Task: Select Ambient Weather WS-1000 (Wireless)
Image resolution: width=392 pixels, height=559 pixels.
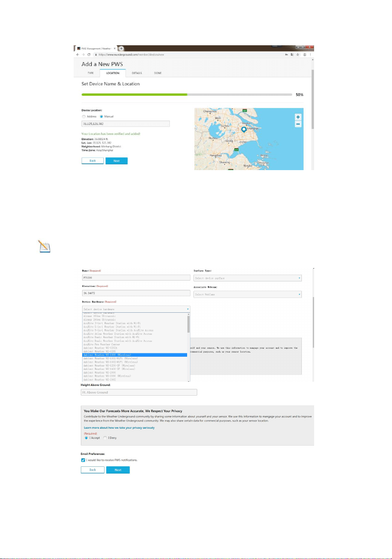Action: (x=135, y=355)
